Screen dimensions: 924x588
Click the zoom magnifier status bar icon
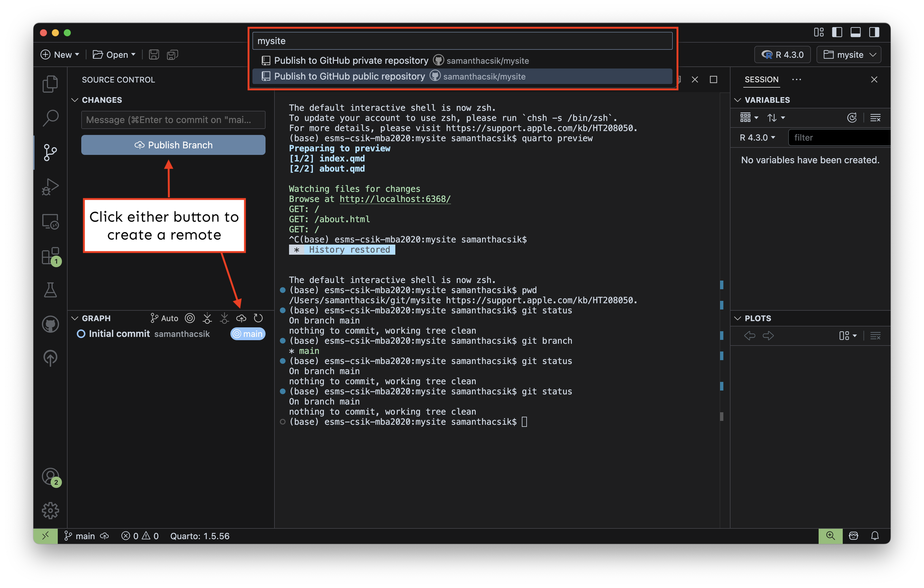pos(830,536)
